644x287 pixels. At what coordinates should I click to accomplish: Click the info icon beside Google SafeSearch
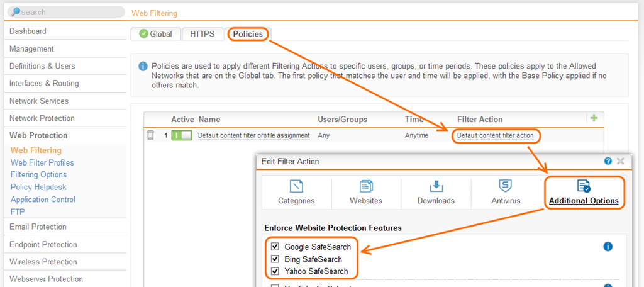pos(608,247)
